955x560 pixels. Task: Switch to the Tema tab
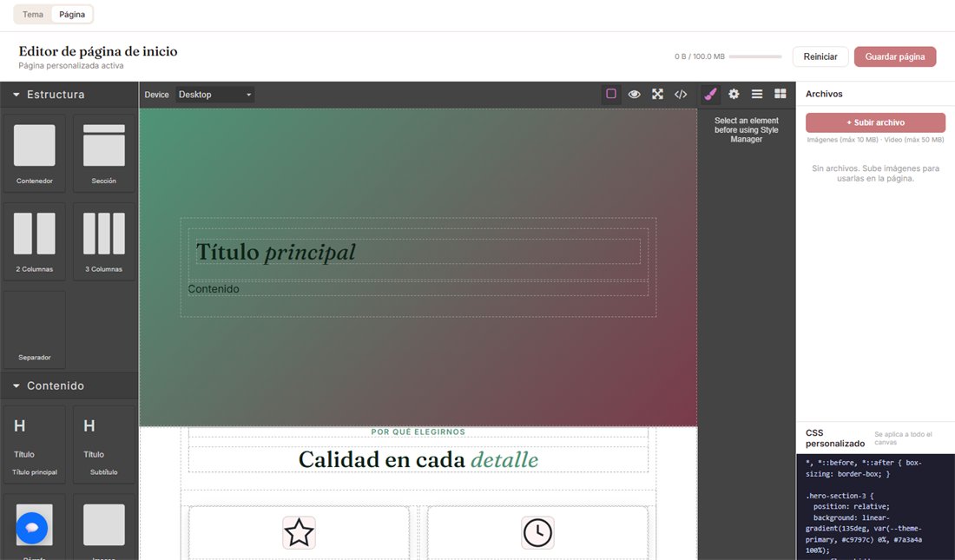(33, 14)
